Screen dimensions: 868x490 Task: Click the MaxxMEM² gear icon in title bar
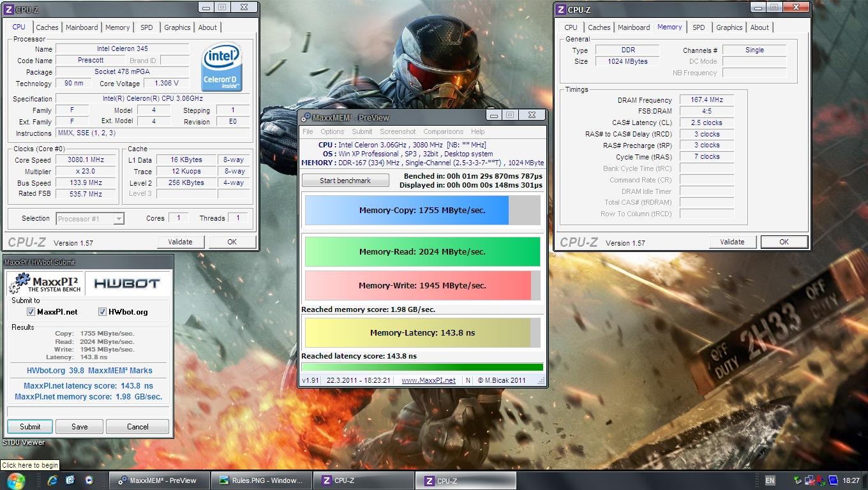(306, 117)
